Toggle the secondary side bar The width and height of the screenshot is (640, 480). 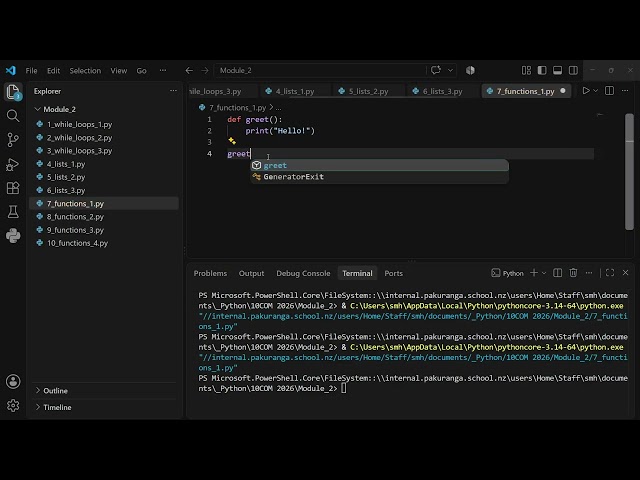[573, 70]
